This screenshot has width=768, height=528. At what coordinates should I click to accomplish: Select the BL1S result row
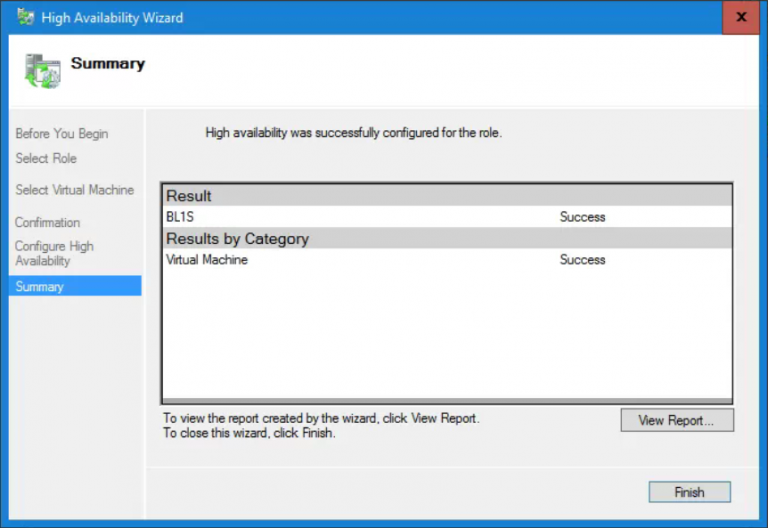[x=180, y=217]
